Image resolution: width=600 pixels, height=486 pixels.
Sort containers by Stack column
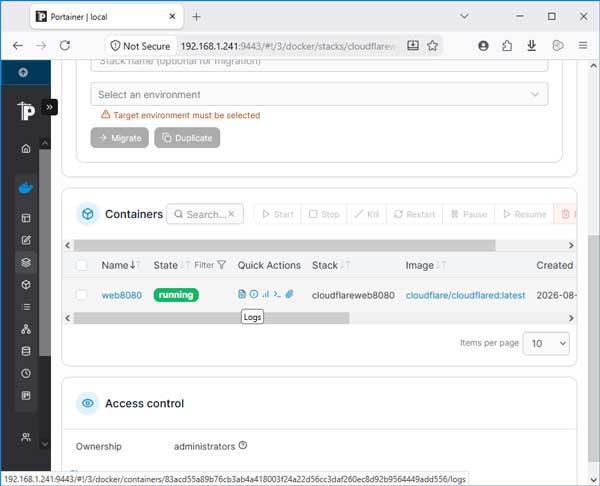coord(331,265)
